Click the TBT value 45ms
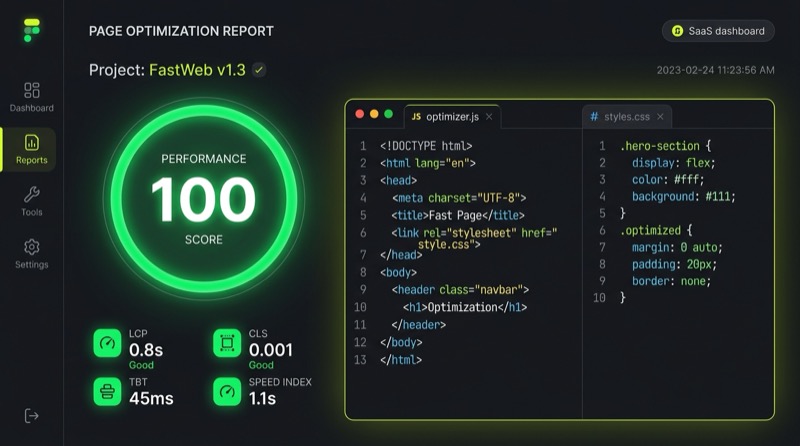Image resolution: width=800 pixels, height=446 pixels. point(151,399)
